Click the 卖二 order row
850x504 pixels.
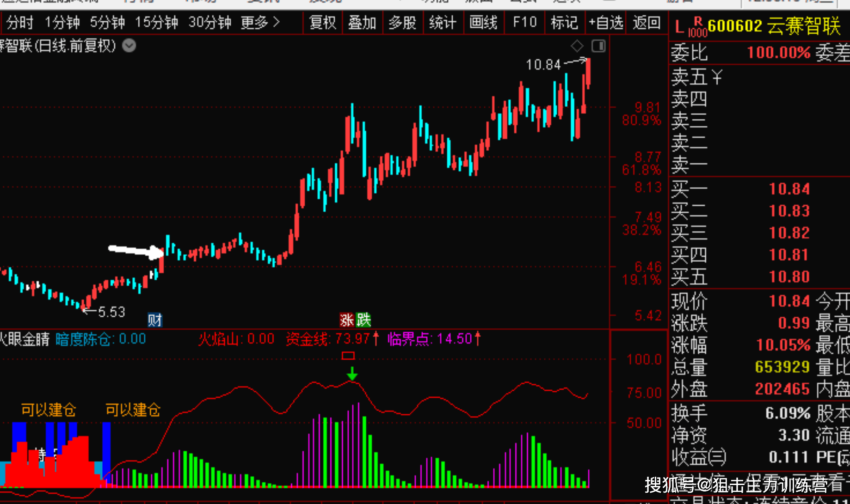759,143
